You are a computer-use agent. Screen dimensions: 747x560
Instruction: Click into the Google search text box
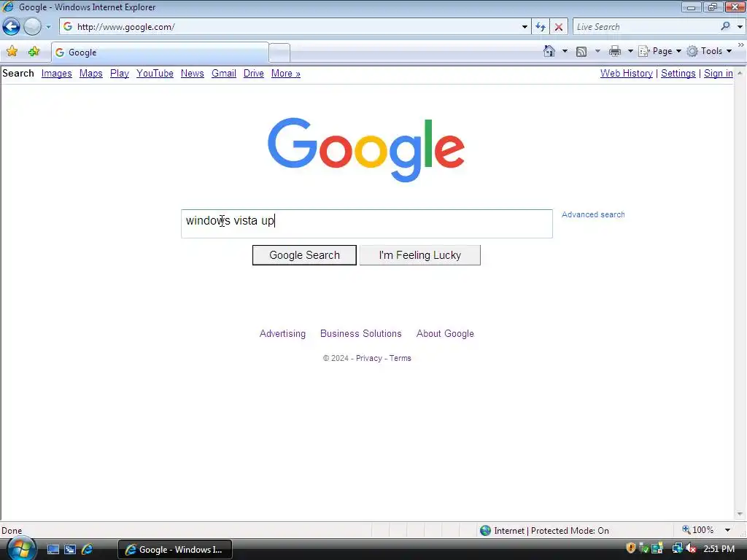click(367, 224)
